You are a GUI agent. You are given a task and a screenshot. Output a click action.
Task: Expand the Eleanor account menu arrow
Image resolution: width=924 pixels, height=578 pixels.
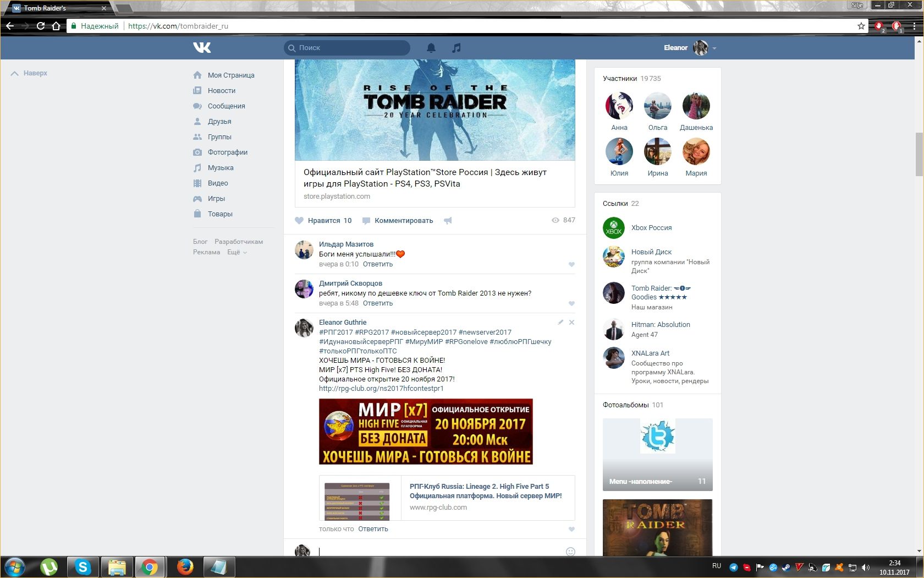click(714, 48)
